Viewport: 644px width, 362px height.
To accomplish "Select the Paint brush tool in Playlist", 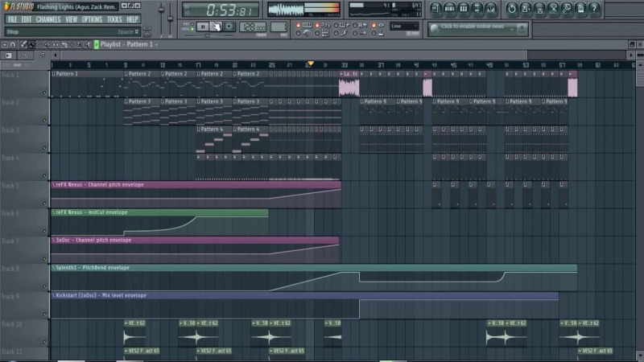I will tap(31, 44).
